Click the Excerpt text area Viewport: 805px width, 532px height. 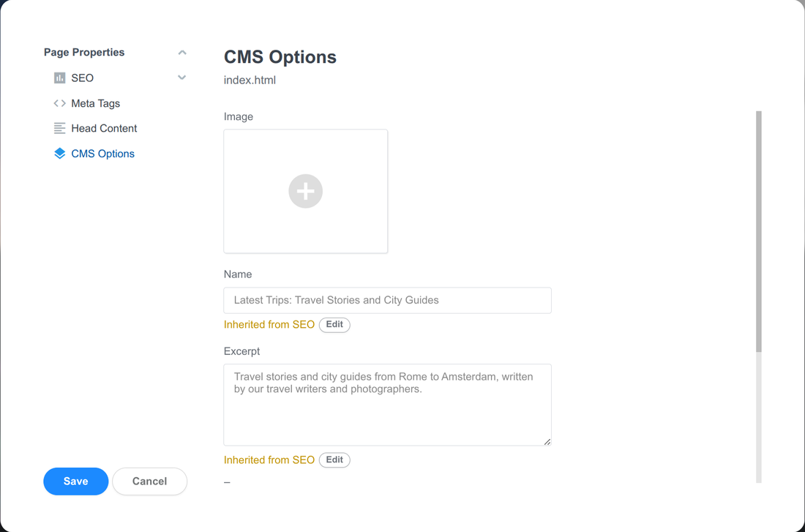[x=388, y=405]
